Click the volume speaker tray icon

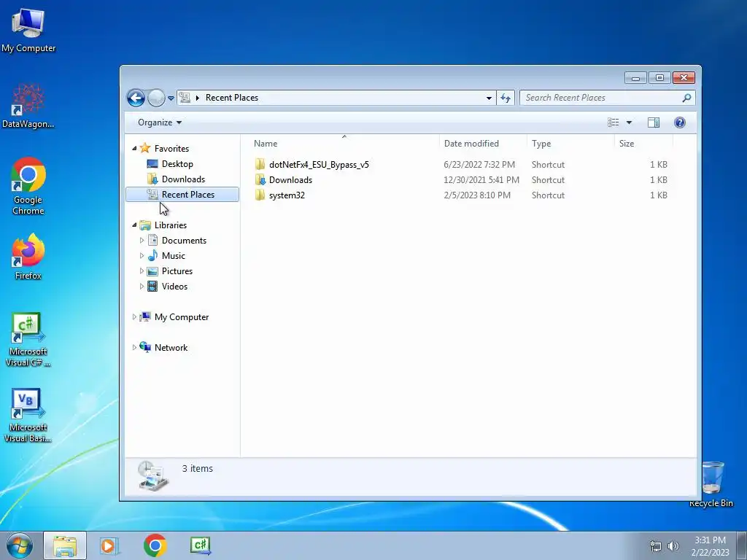tap(673, 546)
